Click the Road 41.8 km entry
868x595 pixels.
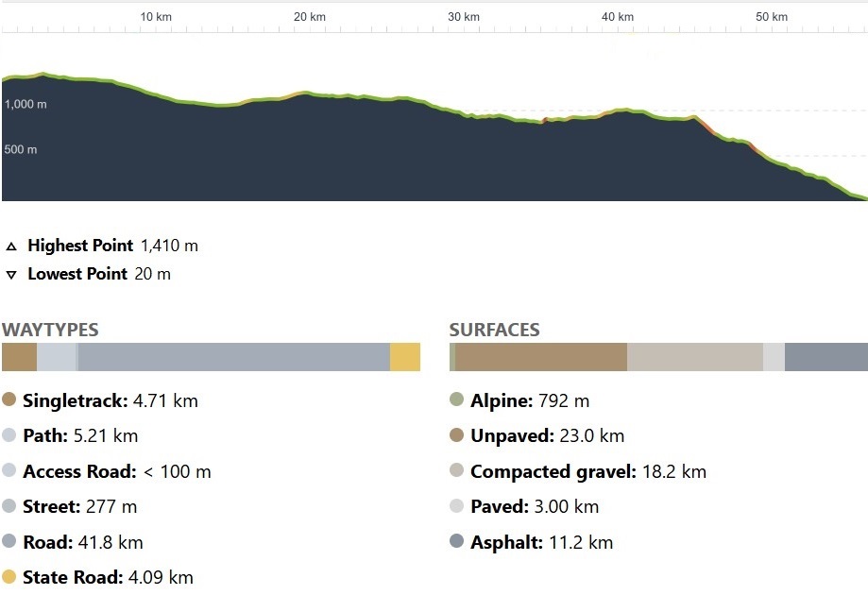click(83, 542)
